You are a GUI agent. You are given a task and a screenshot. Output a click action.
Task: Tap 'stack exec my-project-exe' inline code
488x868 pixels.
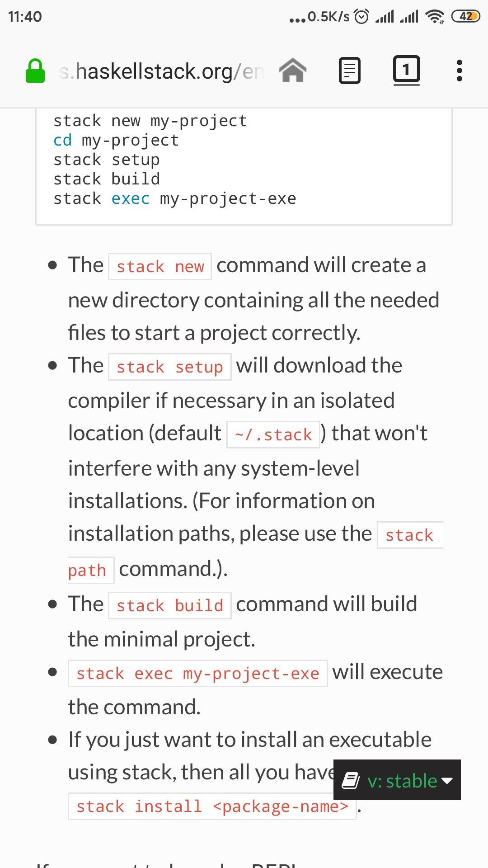click(198, 674)
